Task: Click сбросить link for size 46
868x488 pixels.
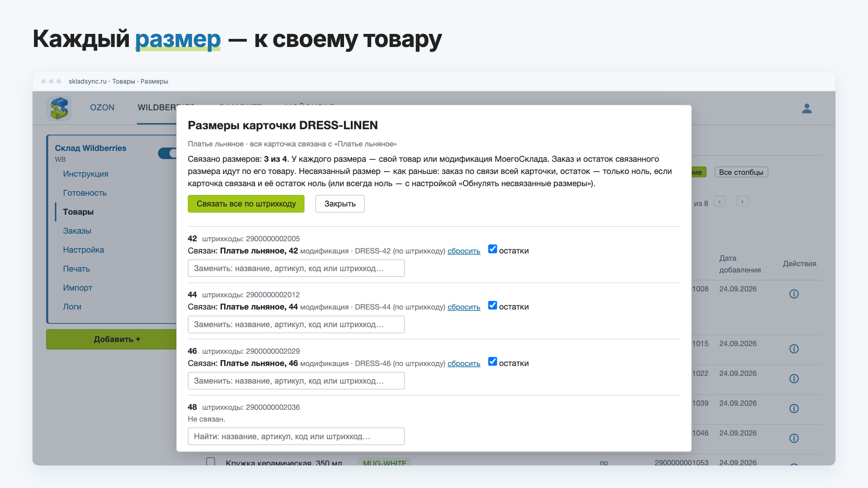Action: 464,363
